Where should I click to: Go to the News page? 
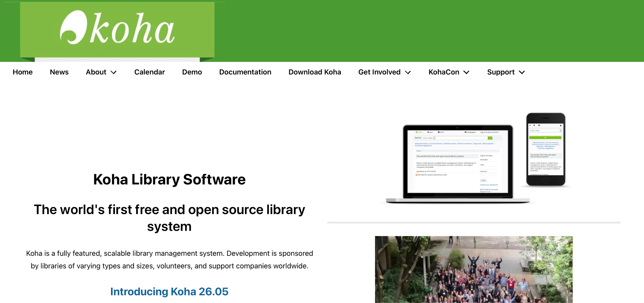point(59,72)
